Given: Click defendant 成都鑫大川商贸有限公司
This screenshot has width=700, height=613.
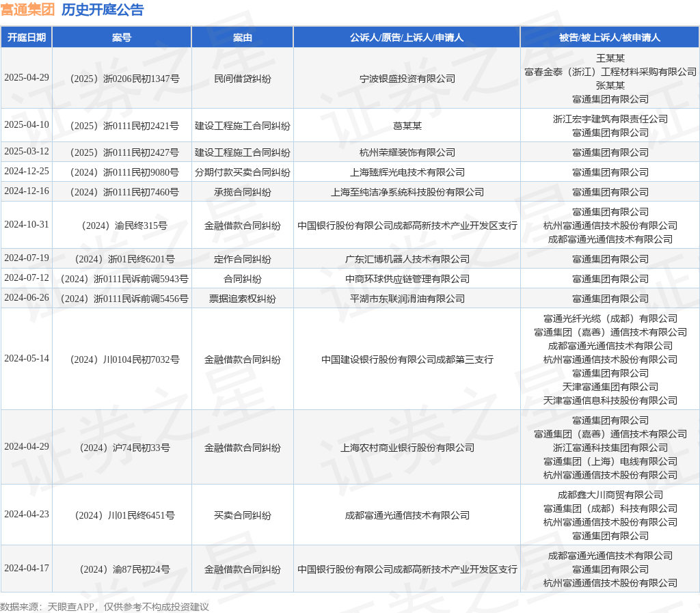Looking at the screenshot, I should (610, 495).
